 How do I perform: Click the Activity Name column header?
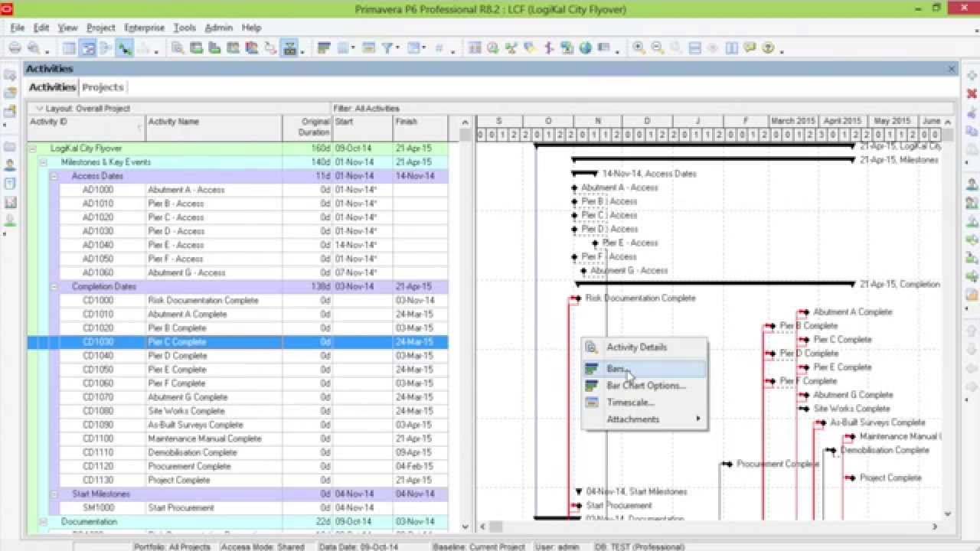click(x=214, y=128)
